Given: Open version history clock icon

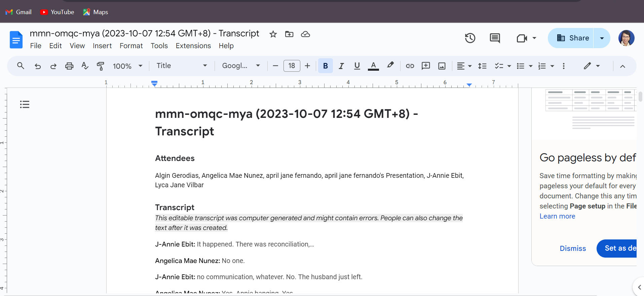Looking at the screenshot, I should point(470,38).
